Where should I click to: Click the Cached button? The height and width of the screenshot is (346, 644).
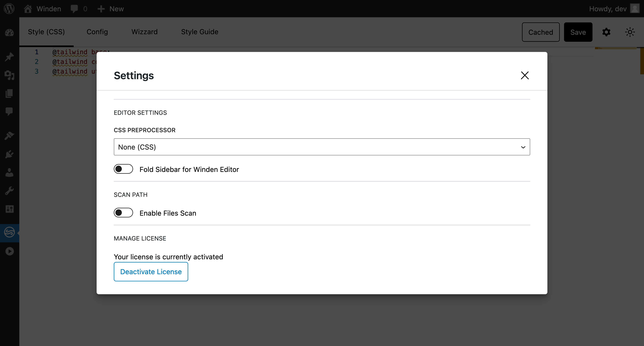540,32
